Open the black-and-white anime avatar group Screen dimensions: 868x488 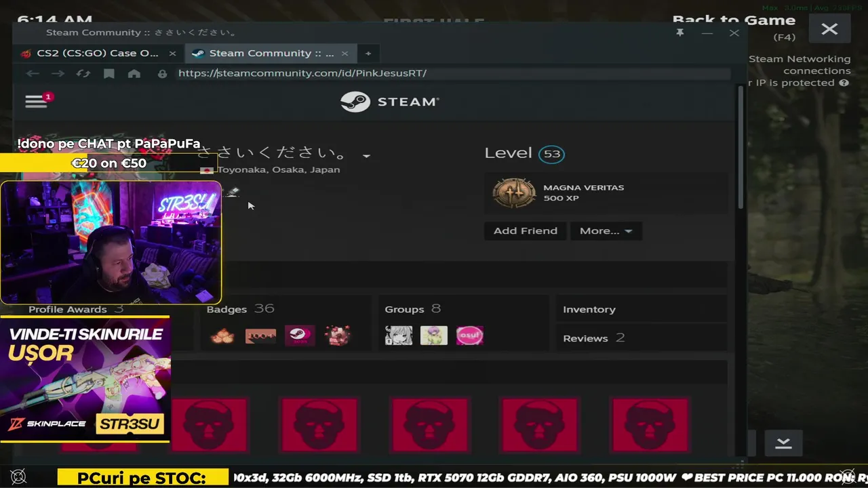point(399,335)
